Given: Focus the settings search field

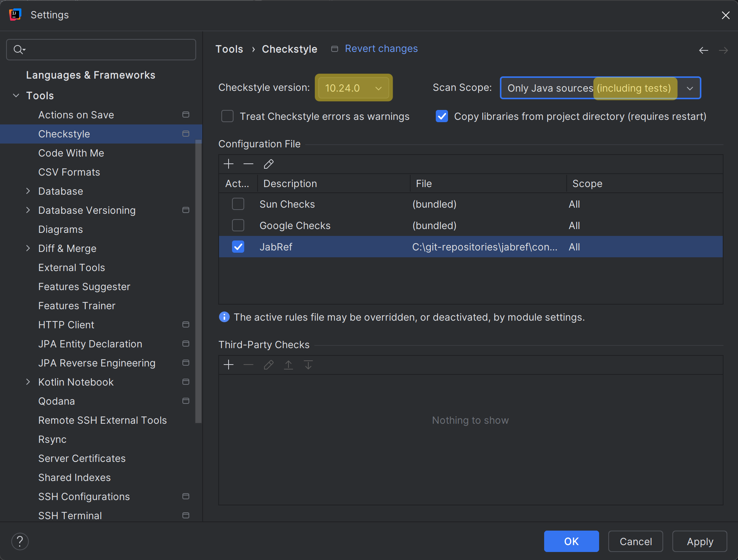Looking at the screenshot, I should click(x=101, y=50).
